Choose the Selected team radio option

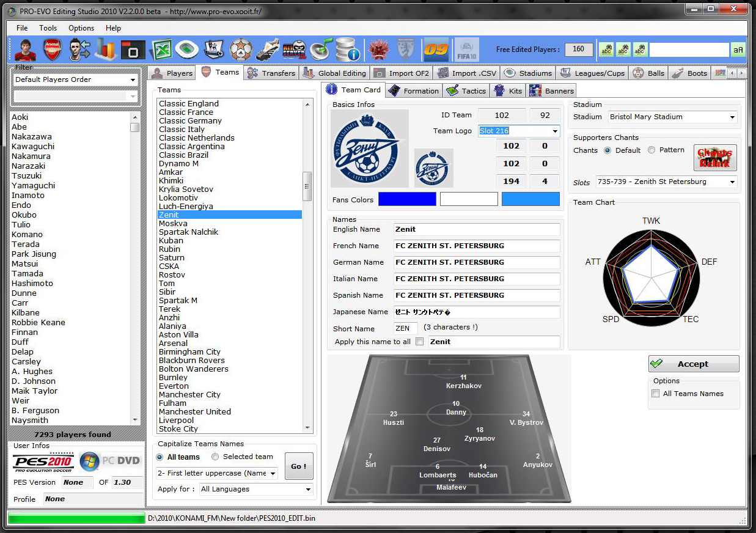point(215,457)
